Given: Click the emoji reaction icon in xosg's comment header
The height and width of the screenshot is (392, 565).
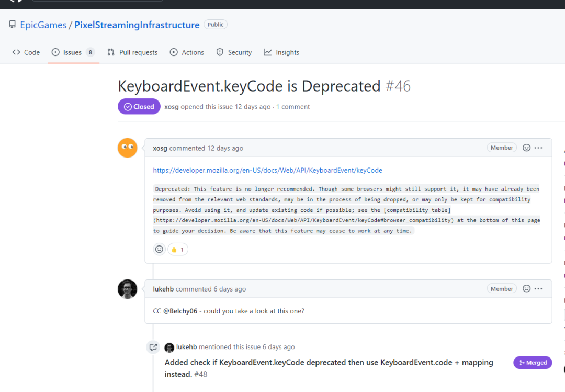Looking at the screenshot, I should [x=527, y=148].
